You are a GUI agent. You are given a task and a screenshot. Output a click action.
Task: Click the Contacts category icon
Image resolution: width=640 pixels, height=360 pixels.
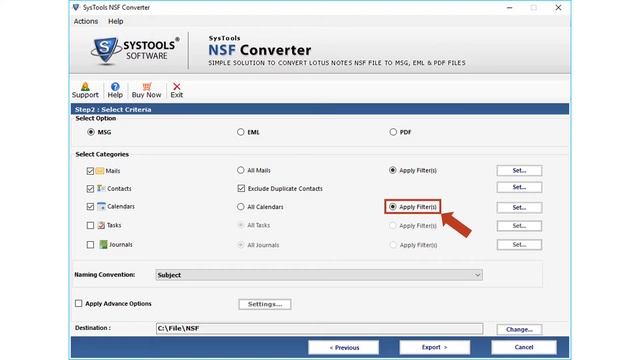[101, 188]
